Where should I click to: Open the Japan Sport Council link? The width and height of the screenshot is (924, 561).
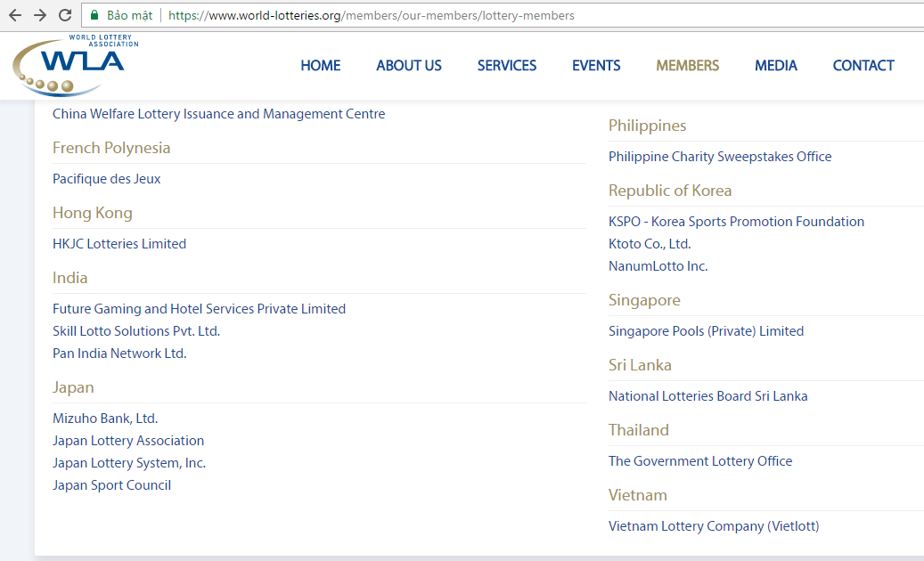112,485
